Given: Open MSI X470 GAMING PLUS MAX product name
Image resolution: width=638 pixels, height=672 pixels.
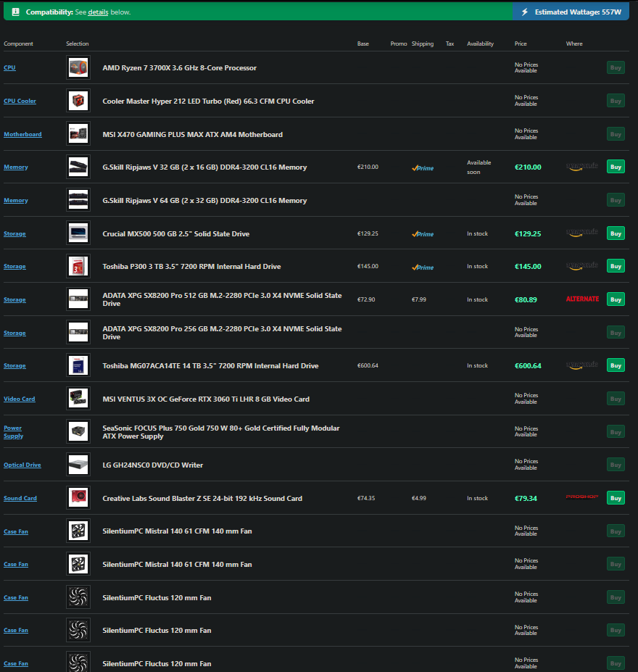Looking at the screenshot, I should 192,135.
